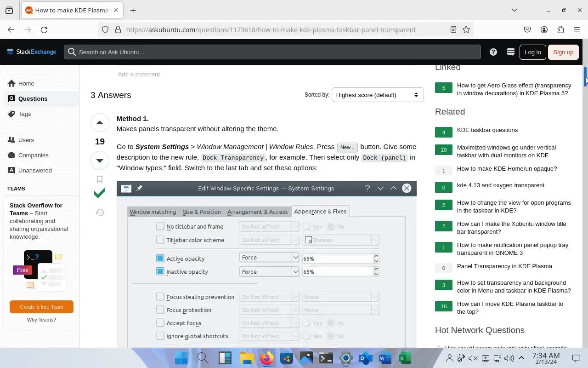Screen dimensions: 588x368
Task: Open Active opacity Force dropdown
Action: click(x=269, y=258)
